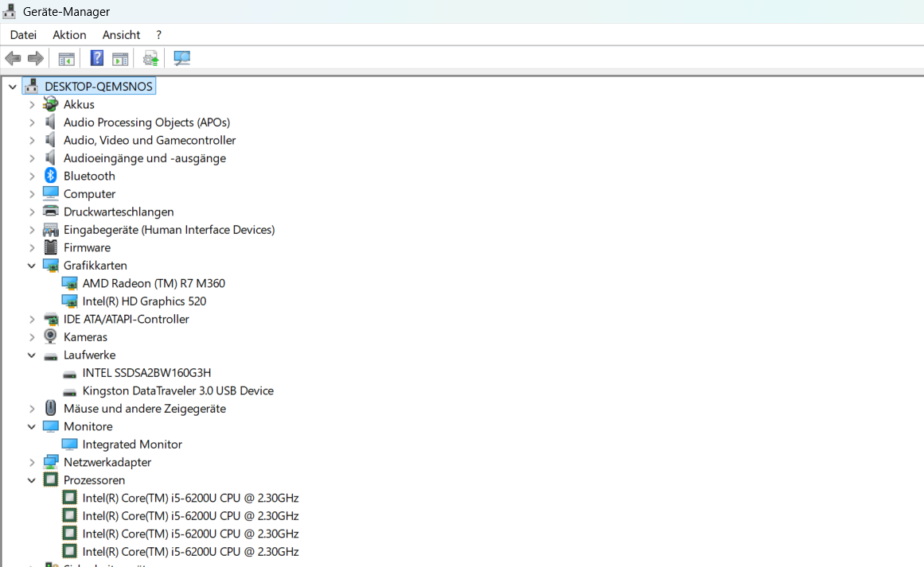The image size is (924, 567).
Task: Click the Monitore category icon
Action: [51, 425]
